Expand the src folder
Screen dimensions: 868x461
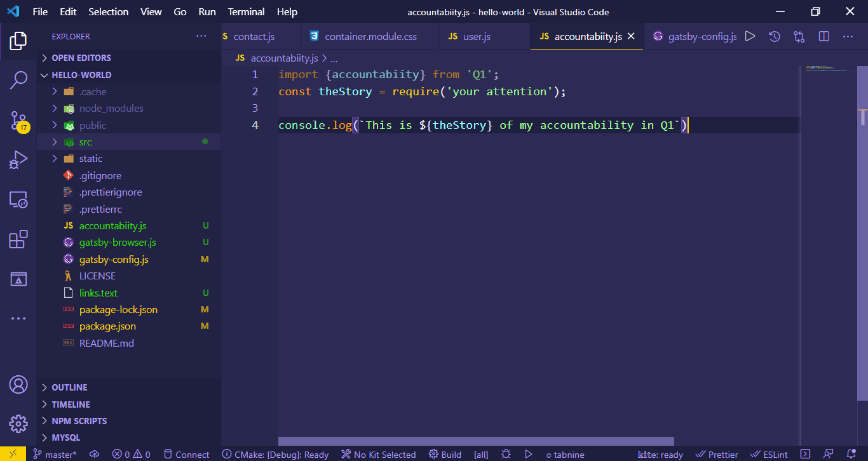click(86, 142)
